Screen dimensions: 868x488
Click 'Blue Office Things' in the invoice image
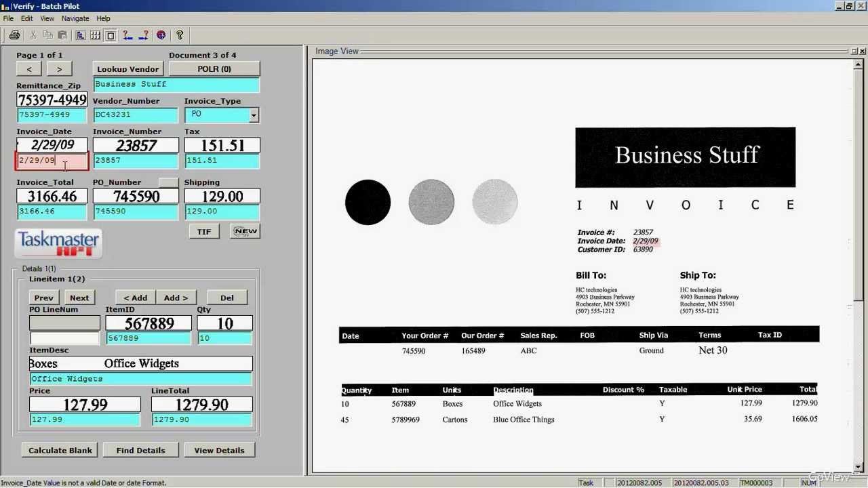click(524, 420)
